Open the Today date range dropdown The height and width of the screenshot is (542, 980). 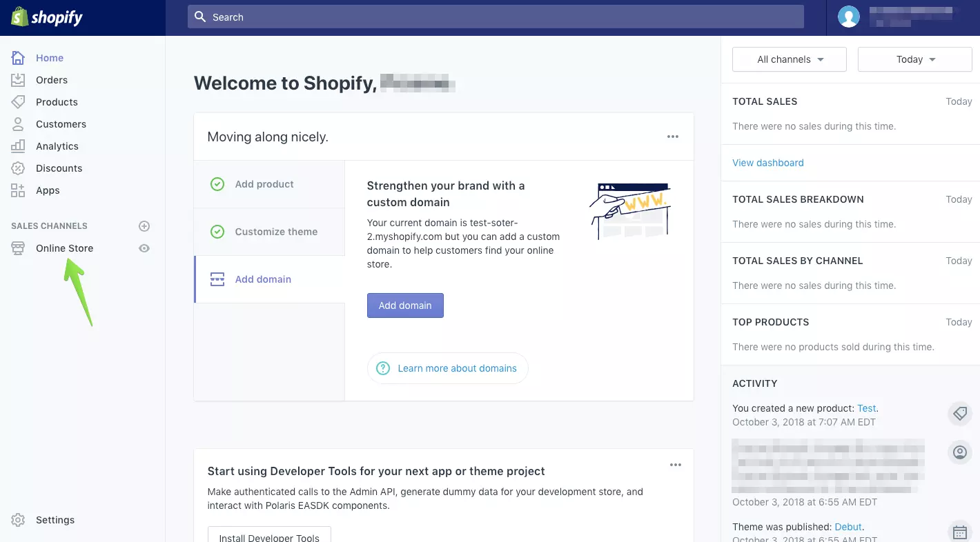pos(915,59)
